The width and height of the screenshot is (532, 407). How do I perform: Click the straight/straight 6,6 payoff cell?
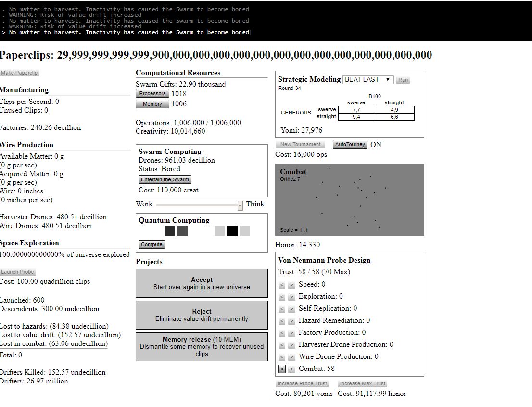(394, 117)
